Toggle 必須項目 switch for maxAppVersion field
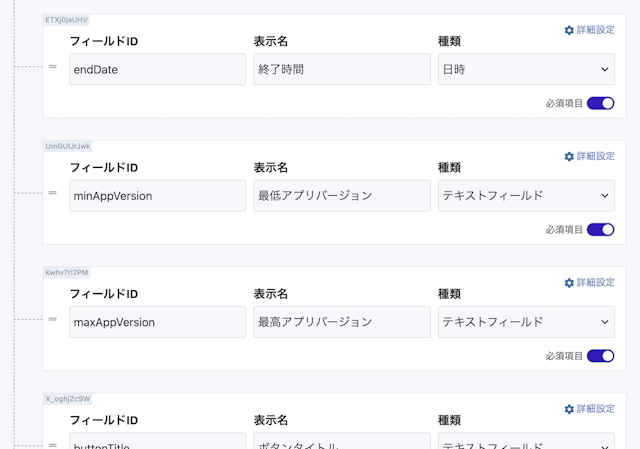Screen dimensions: 640x449 pyautogui.click(x=600, y=356)
